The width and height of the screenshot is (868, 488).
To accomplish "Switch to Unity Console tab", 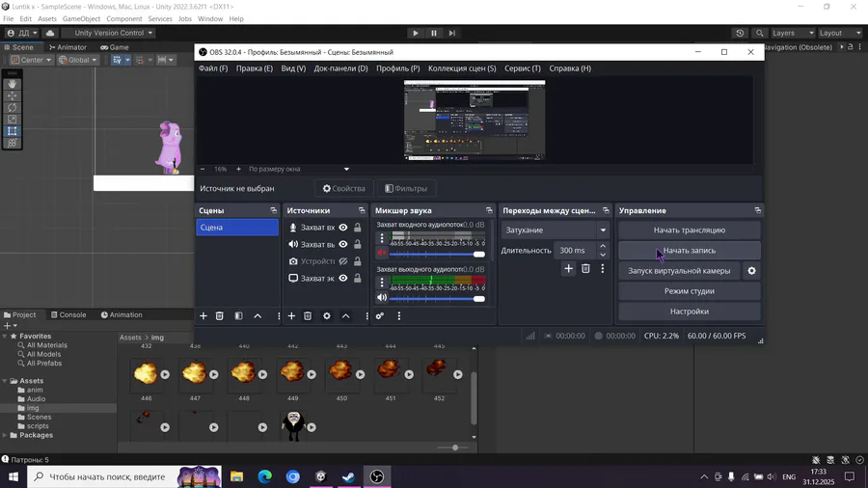I will click(x=68, y=314).
